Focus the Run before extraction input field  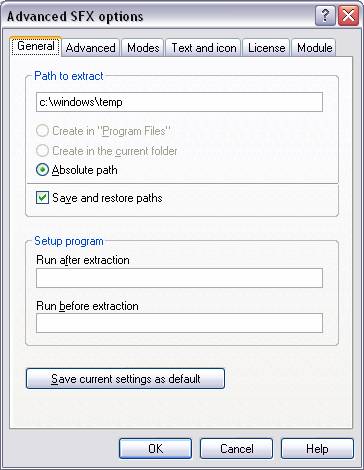(x=179, y=323)
